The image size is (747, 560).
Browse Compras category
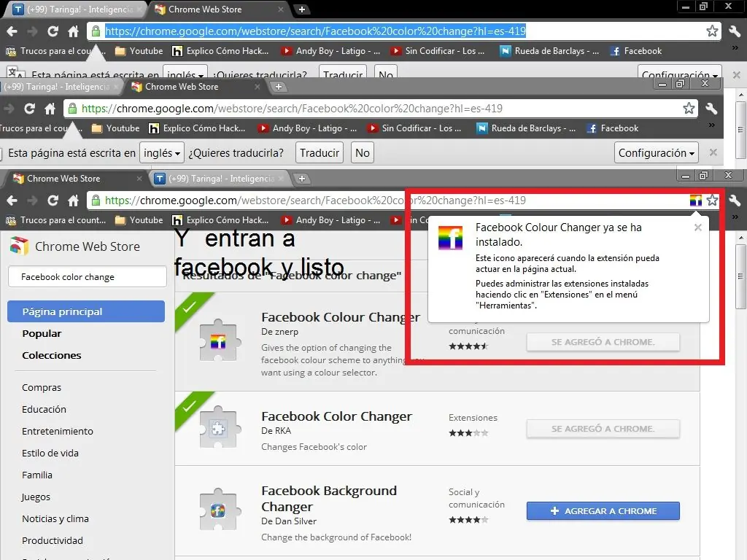click(42, 388)
